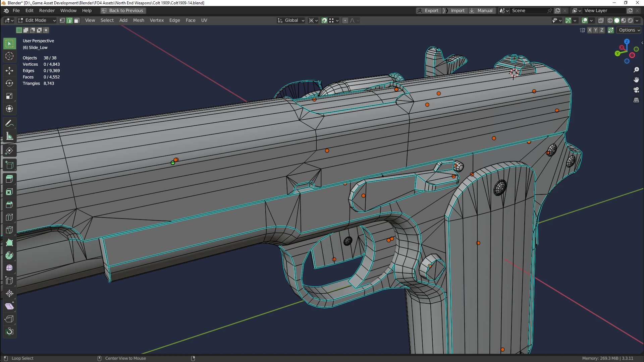Click the Blender logo menu icon
644x362 pixels.
point(6,11)
